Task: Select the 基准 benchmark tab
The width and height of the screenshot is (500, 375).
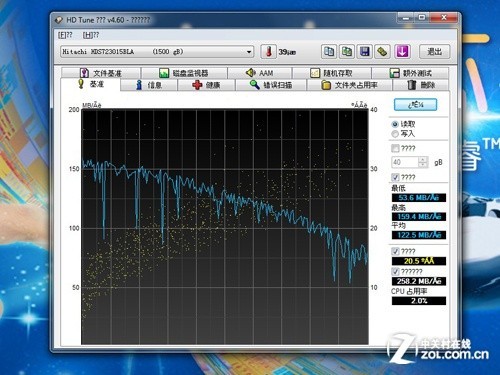Action: [90, 84]
